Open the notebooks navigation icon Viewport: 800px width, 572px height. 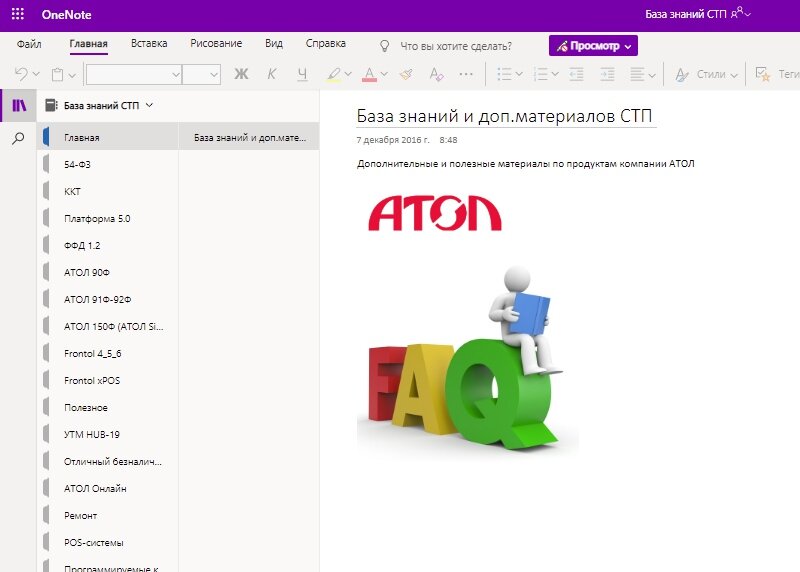19,106
